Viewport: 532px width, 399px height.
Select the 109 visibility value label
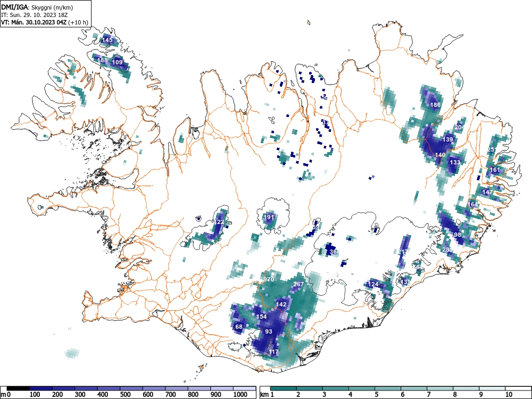tap(118, 62)
